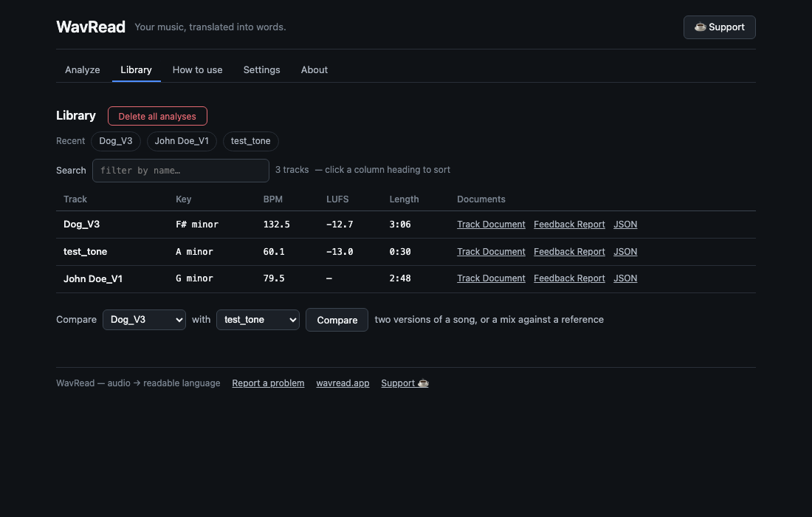Click the 0:30 length value
The height and width of the screenshot is (517, 812).
pyautogui.click(x=400, y=252)
